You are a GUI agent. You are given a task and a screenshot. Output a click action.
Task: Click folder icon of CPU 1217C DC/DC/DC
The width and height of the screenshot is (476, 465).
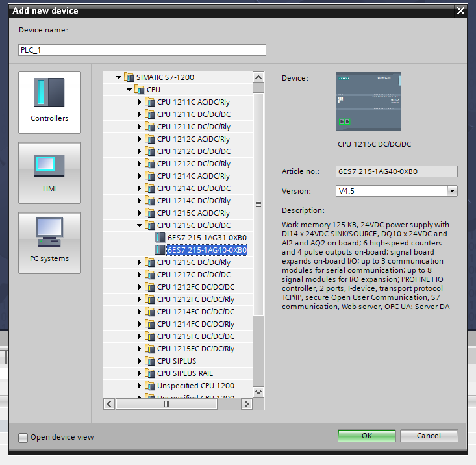(x=149, y=275)
